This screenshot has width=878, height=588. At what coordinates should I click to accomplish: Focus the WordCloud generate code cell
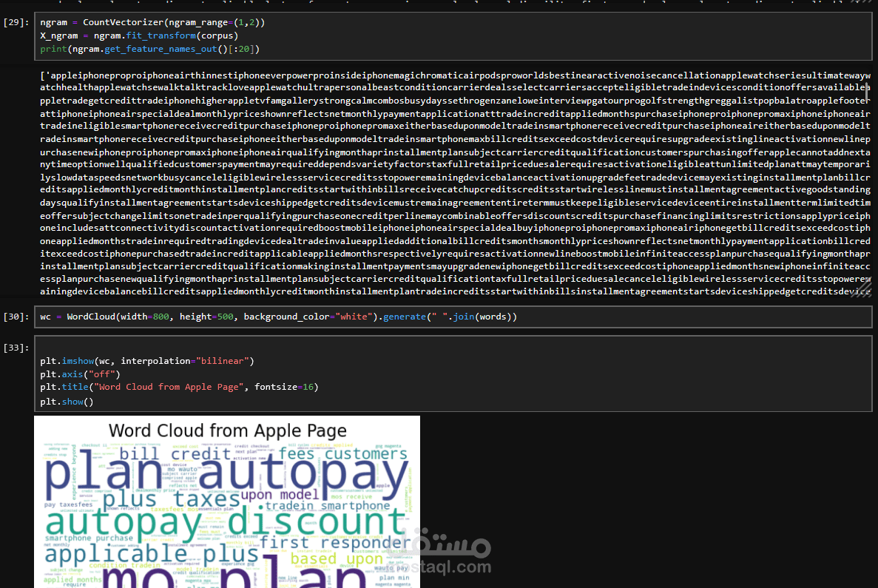(x=453, y=317)
